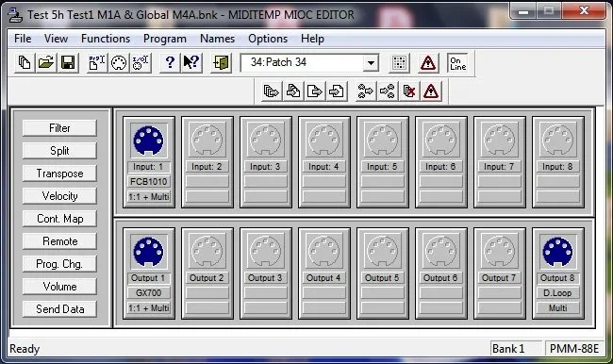Click first icon in second toolbar row

(x=272, y=91)
